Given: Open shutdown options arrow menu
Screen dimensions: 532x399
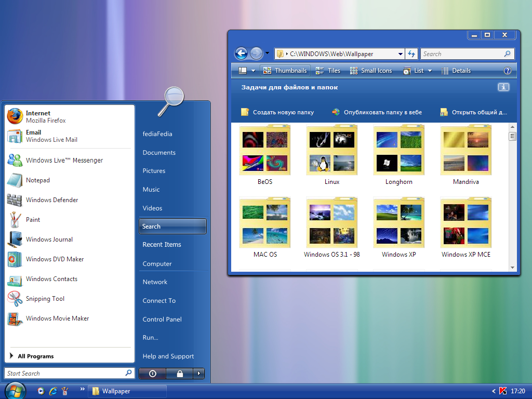Looking at the screenshot, I should (199, 374).
